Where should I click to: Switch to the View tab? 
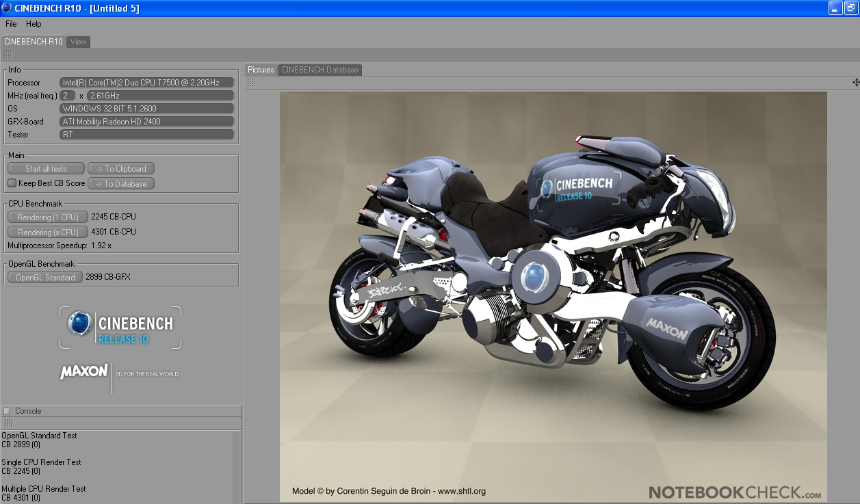(79, 42)
